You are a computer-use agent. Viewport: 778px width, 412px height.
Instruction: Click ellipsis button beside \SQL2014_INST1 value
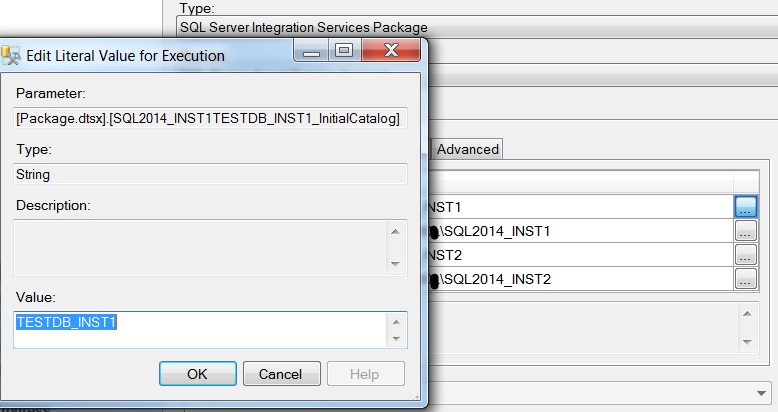745,231
